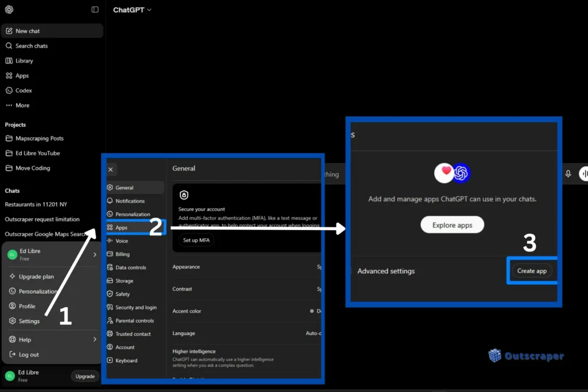Open the Accent color dropdown
The width and height of the screenshot is (588, 392).
315,311
